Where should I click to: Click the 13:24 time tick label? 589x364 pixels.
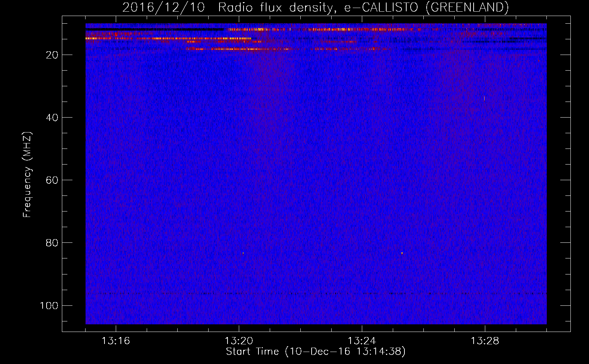pyautogui.click(x=362, y=341)
